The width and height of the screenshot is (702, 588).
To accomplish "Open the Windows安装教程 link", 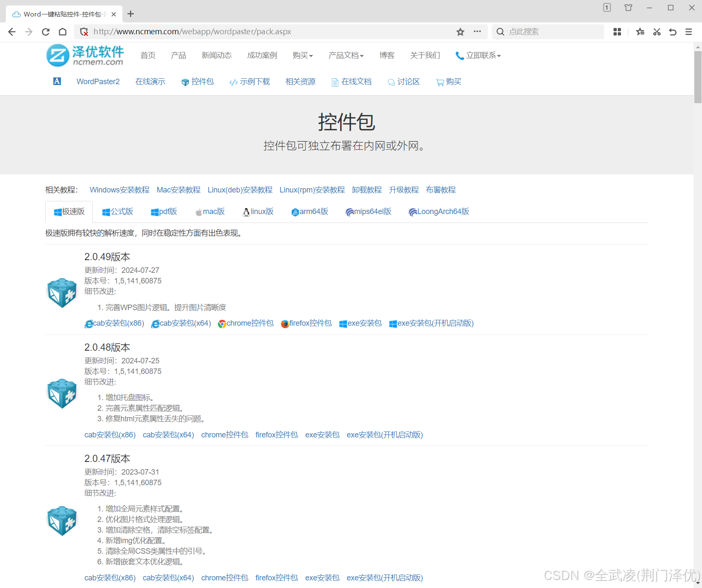I will 119,190.
